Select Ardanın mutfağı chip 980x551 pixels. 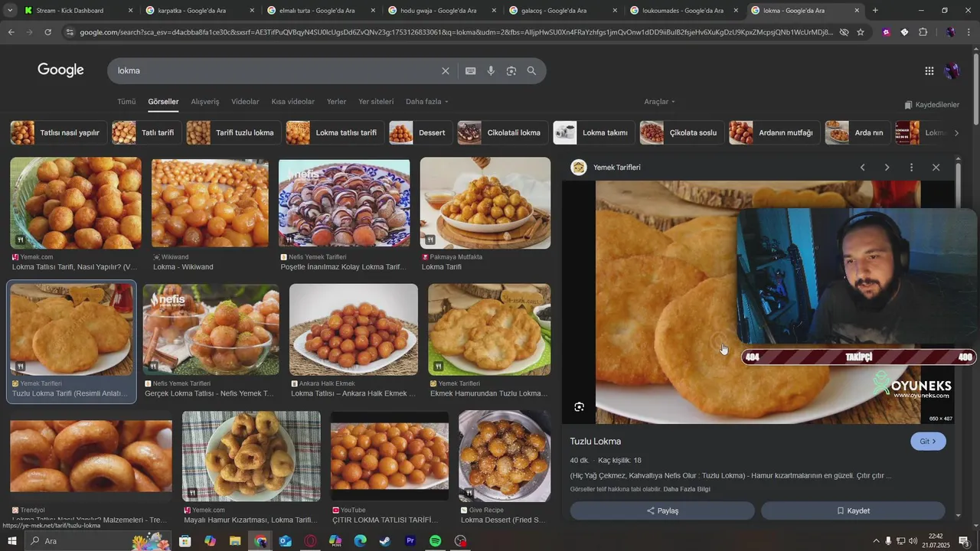[774, 132]
